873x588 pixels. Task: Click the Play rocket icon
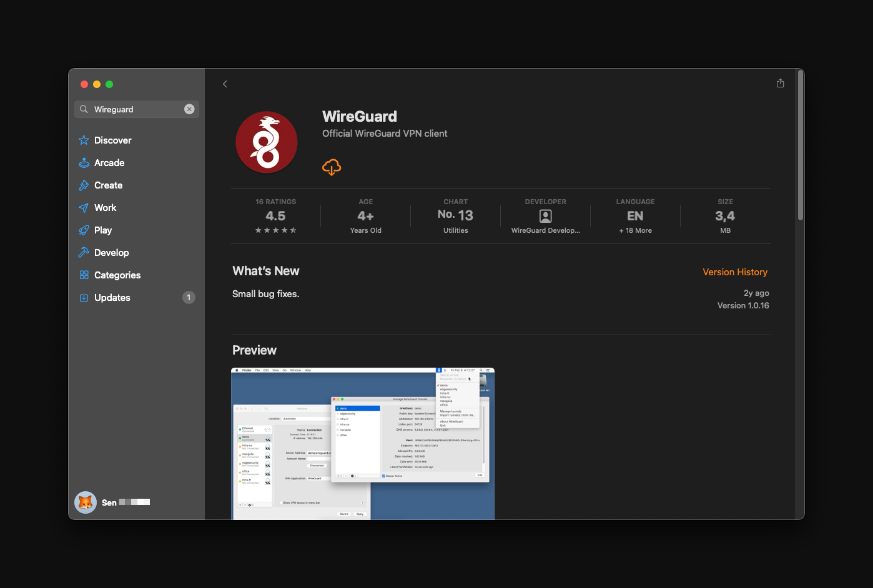click(84, 230)
